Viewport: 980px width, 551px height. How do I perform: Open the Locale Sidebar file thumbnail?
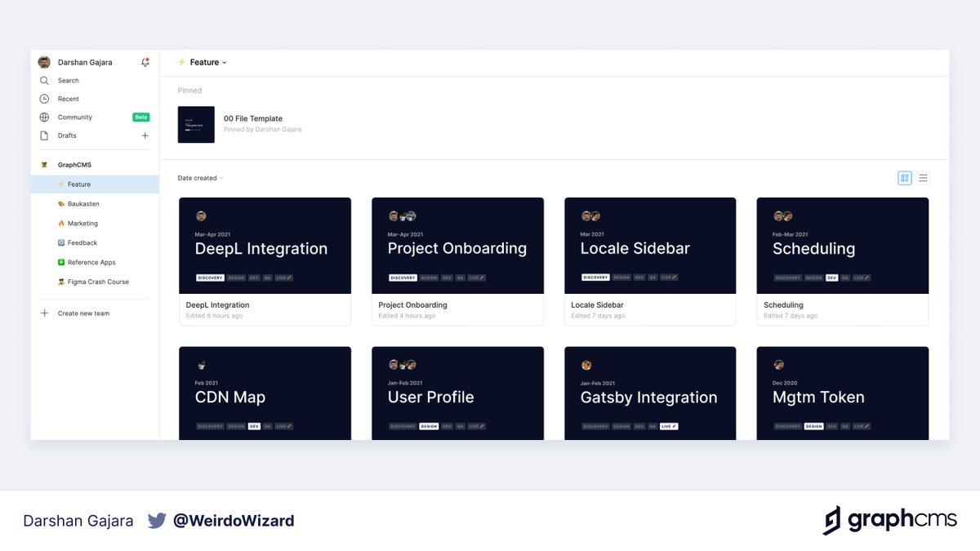(x=650, y=246)
